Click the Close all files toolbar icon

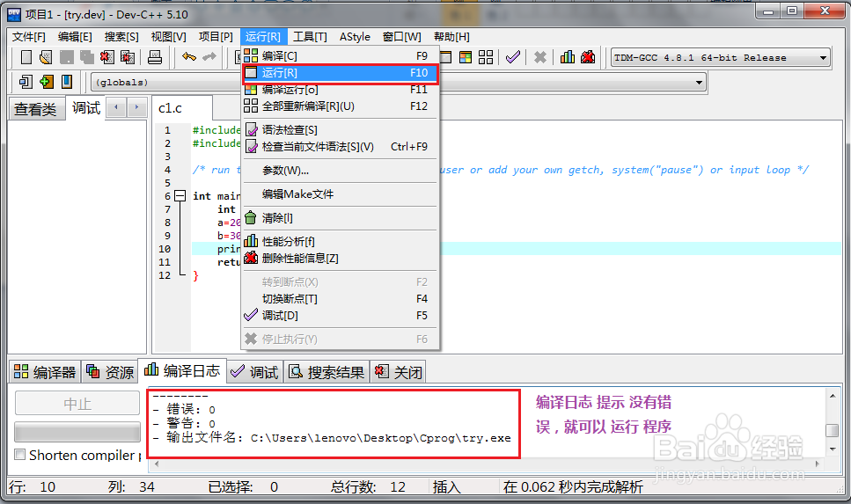point(128,57)
